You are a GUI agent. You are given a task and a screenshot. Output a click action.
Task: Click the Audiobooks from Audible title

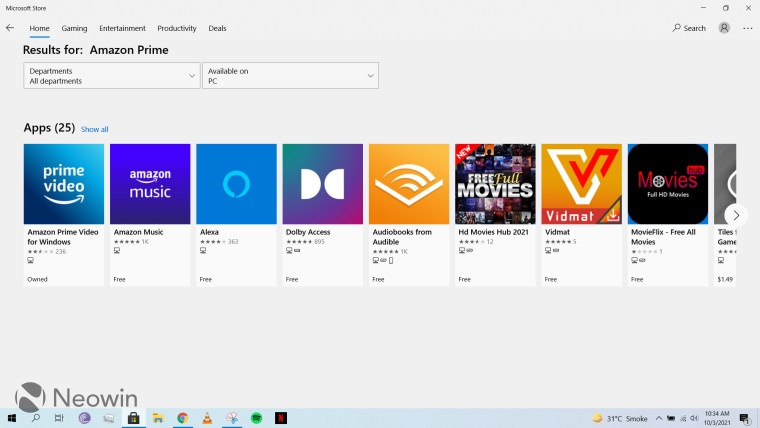click(402, 237)
